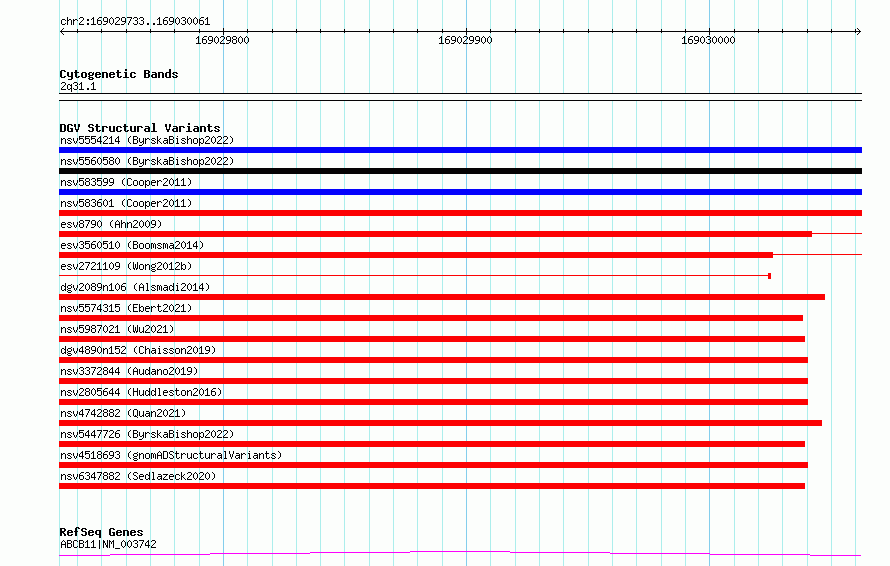
Task: Click the DGV Structural Variants track title
Action: point(140,128)
